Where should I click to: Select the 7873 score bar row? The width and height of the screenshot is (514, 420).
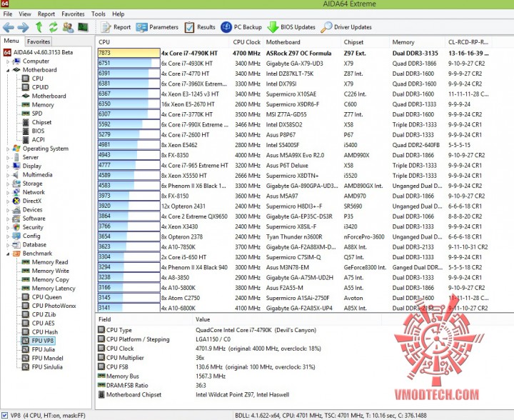[128, 53]
